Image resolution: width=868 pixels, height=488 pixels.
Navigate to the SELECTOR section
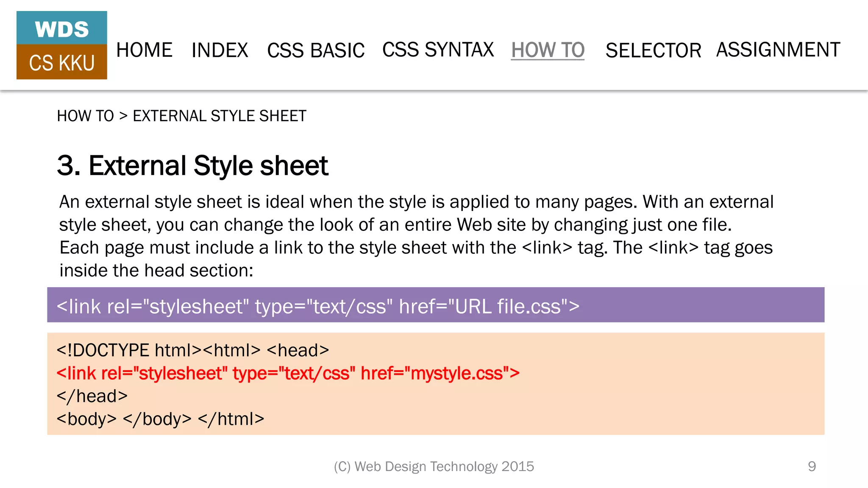(x=653, y=50)
